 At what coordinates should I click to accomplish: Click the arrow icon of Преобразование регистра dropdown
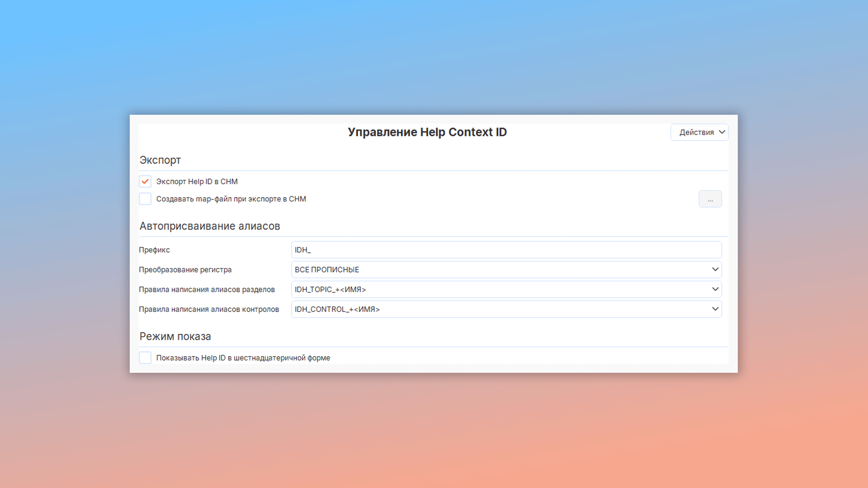(715, 269)
